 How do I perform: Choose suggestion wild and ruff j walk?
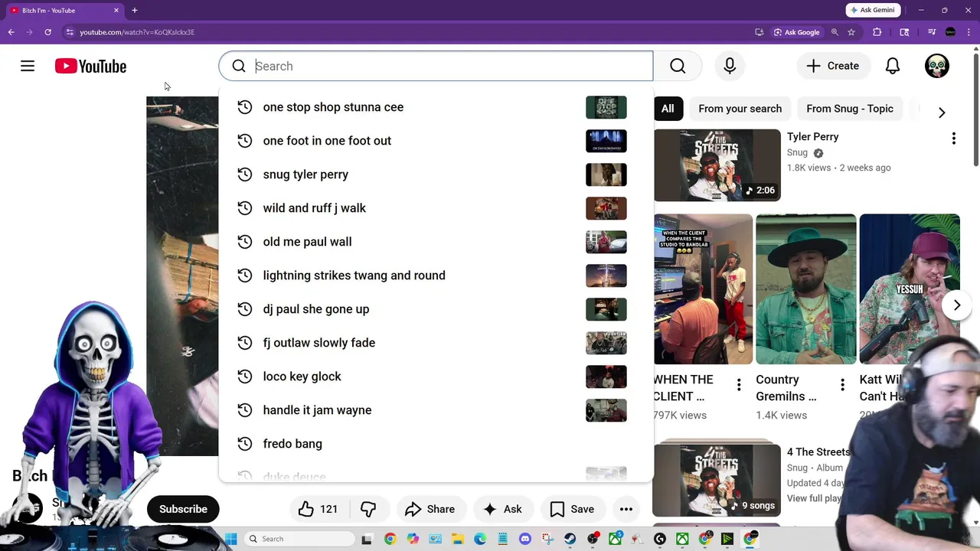point(436,208)
